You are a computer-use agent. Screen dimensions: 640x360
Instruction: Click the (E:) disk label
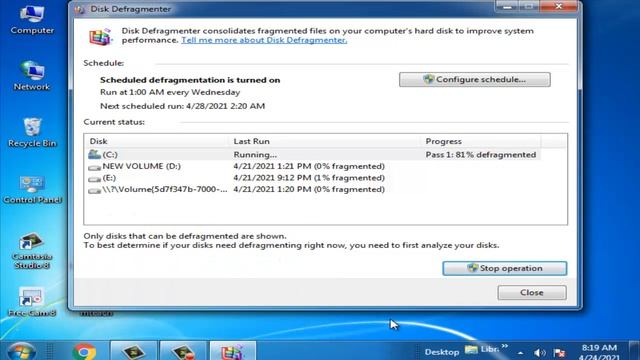[109, 178]
